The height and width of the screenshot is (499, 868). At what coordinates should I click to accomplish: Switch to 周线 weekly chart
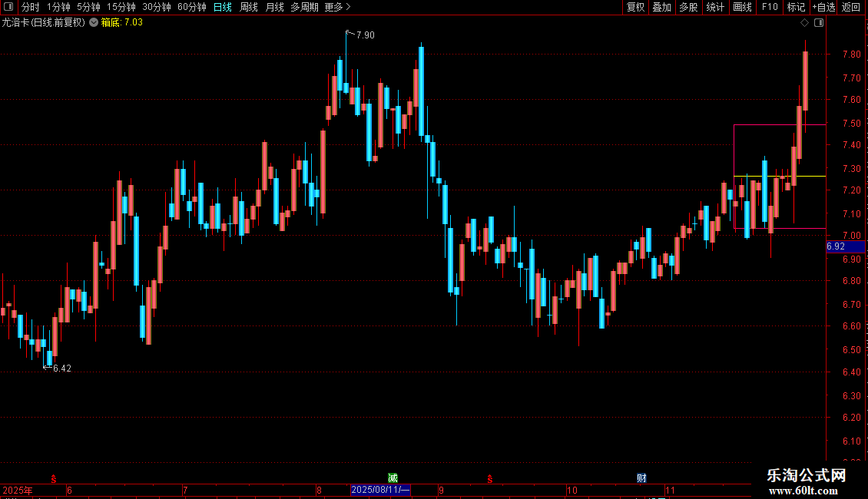(249, 7)
